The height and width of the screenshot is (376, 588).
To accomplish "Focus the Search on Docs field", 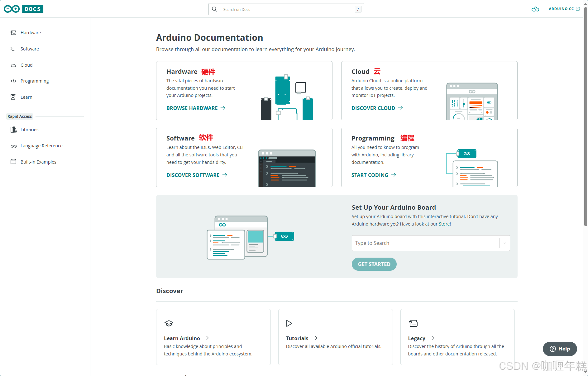I will coord(286,9).
